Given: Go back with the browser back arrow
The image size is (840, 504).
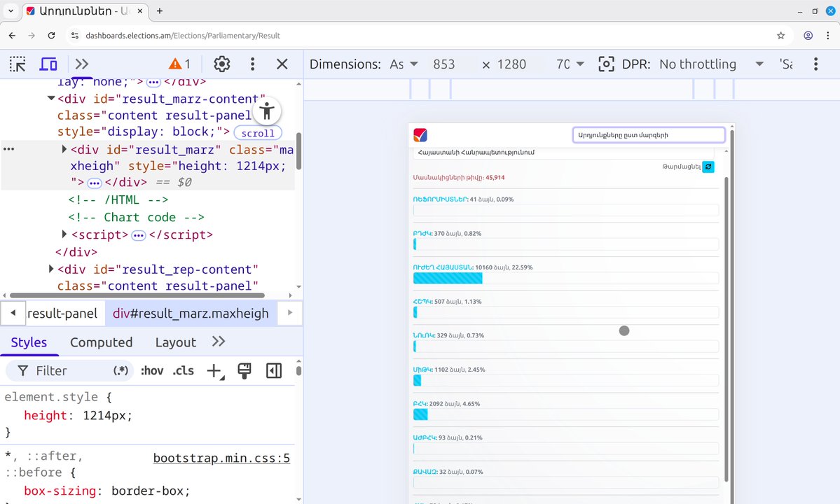Looking at the screenshot, I should coord(13,35).
